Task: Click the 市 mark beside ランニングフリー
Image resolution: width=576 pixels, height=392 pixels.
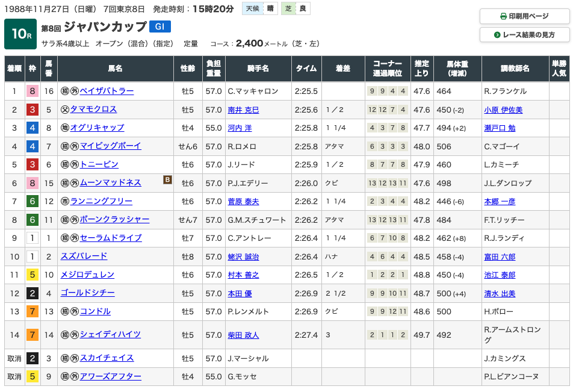Action: pyautogui.click(x=64, y=201)
